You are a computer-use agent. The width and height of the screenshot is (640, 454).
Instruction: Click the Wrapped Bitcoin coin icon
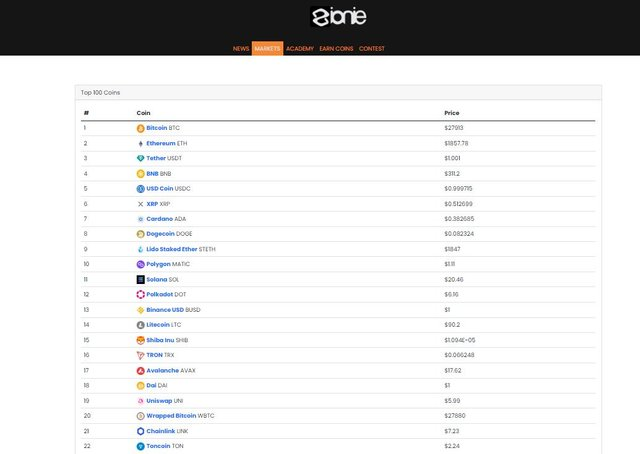140,416
